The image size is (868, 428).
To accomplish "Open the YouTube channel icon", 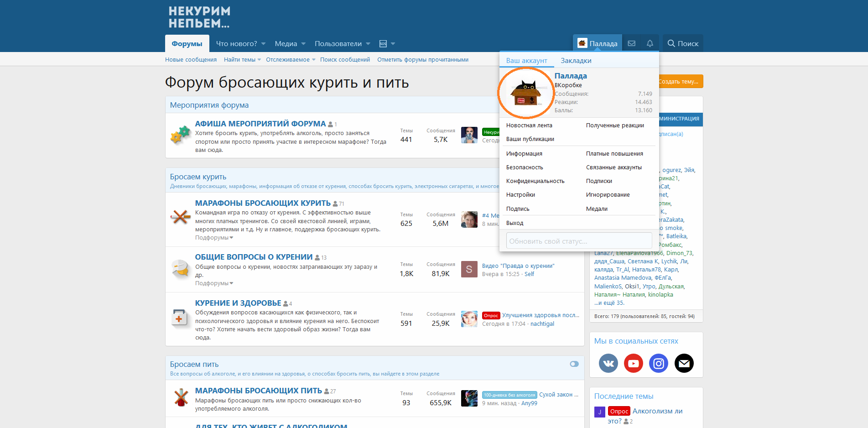I will pyautogui.click(x=634, y=363).
